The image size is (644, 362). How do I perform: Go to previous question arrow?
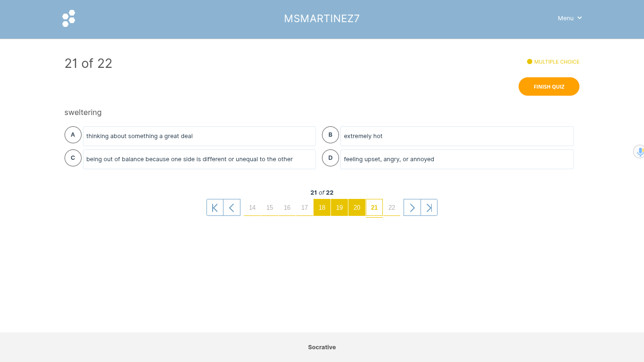click(232, 207)
